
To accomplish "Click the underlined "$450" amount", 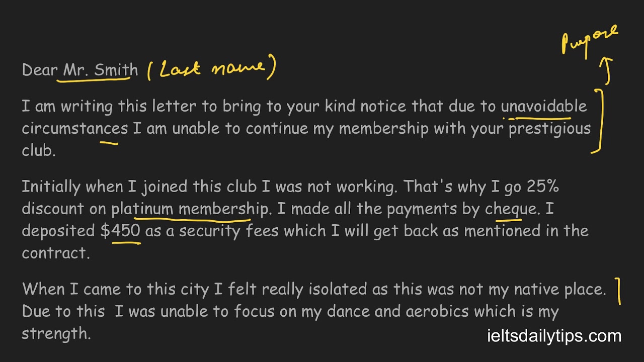I will coord(120,231).
